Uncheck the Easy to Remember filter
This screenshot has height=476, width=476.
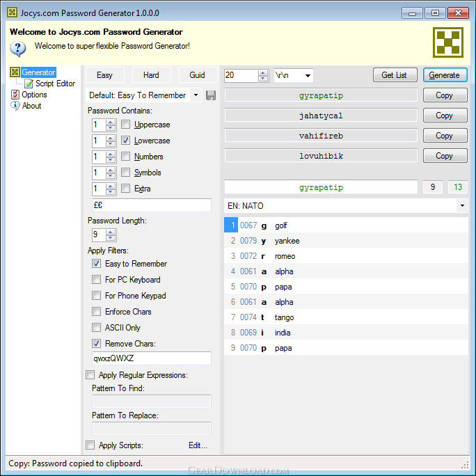[x=97, y=264]
